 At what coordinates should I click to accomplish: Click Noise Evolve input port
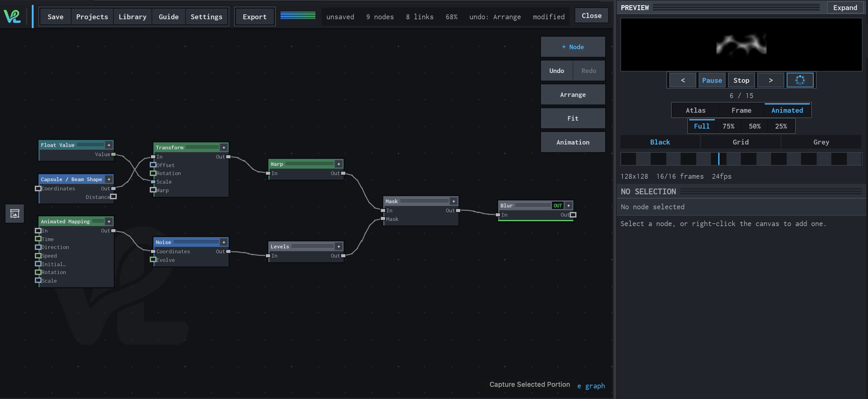pyautogui.click(x=153, y=260)
